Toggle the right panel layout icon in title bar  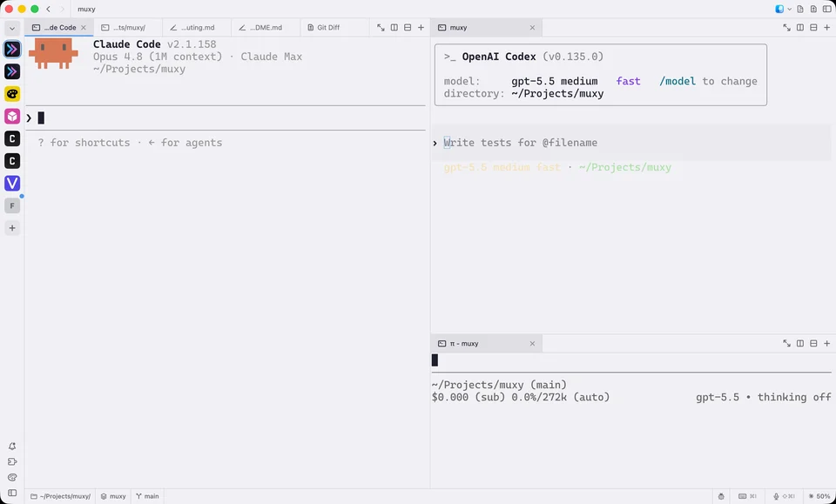click(x=827, y=9)
